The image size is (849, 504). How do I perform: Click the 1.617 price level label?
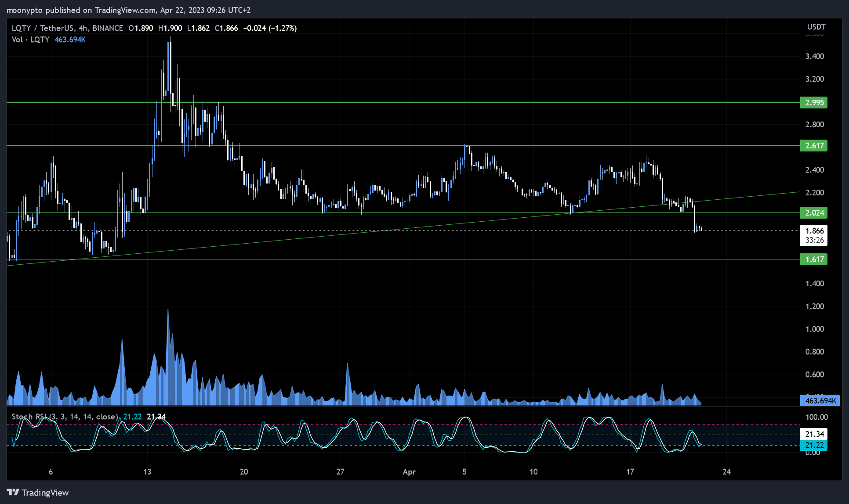[814, 259]
